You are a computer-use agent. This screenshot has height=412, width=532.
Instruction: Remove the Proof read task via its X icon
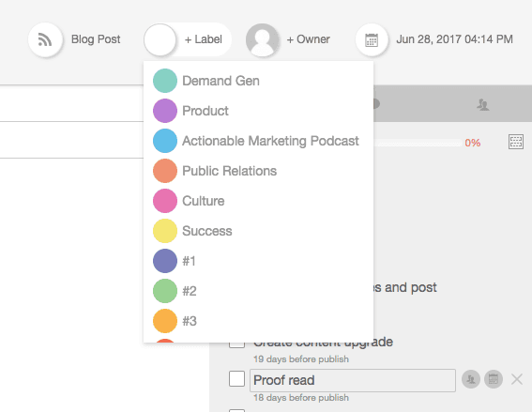click(517, 379)
